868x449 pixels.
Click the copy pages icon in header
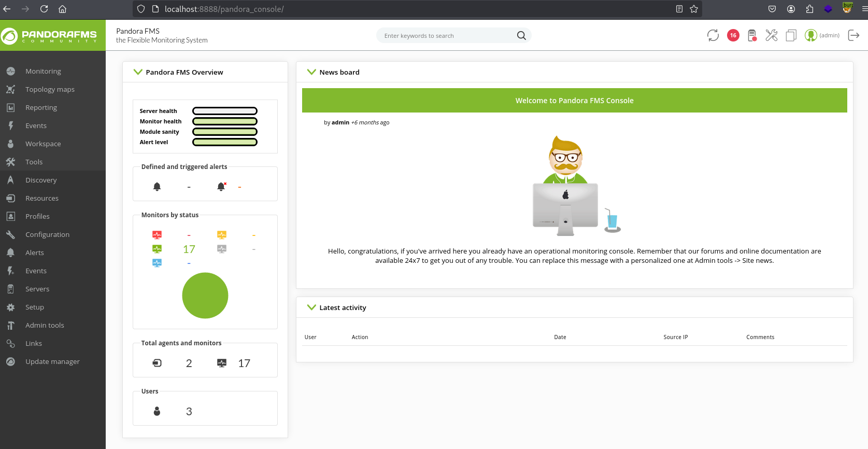(x=791, y=35)
